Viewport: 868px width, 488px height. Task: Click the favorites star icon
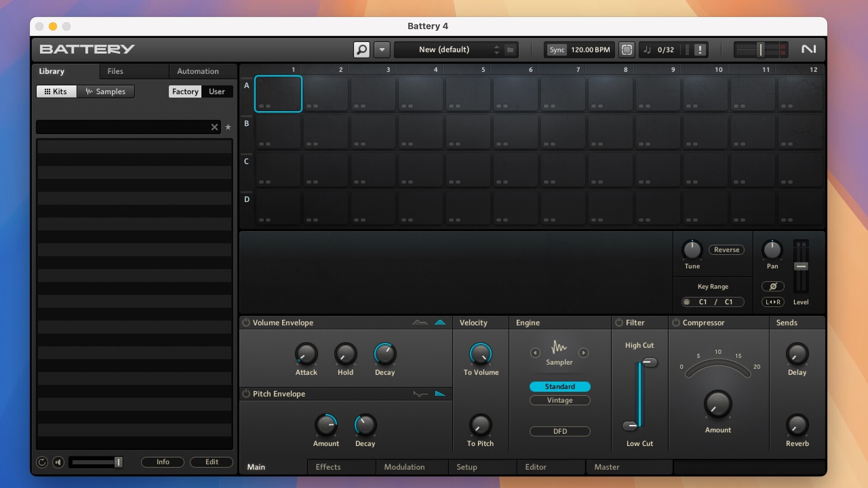(228, 127)
